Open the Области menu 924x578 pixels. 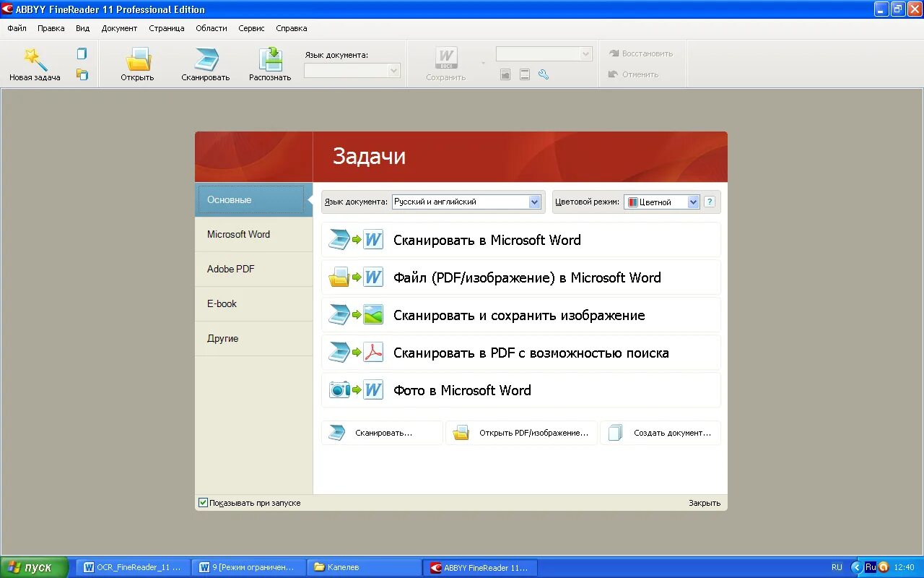tap(212, 28)
